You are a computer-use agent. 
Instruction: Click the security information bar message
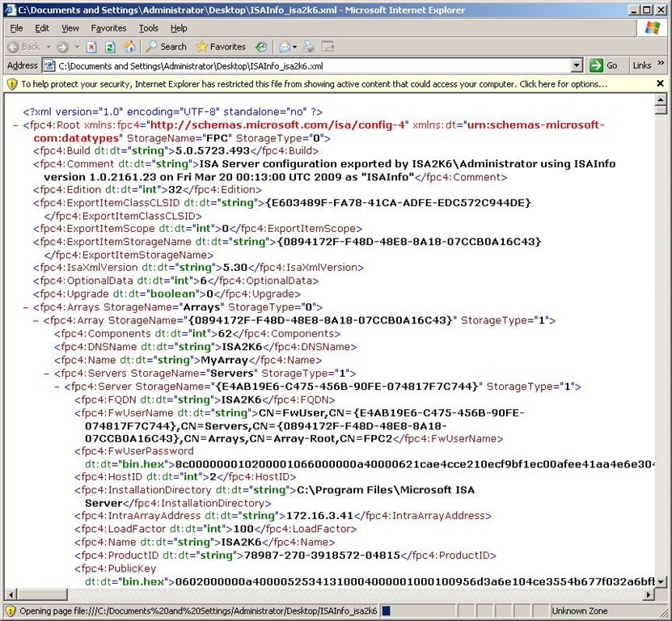[x=314, y=84]
